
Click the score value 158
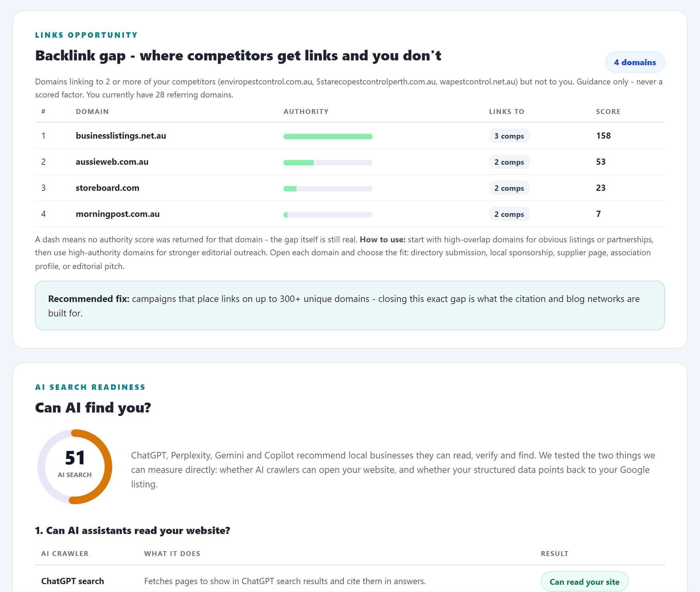(x=603, y=136)
